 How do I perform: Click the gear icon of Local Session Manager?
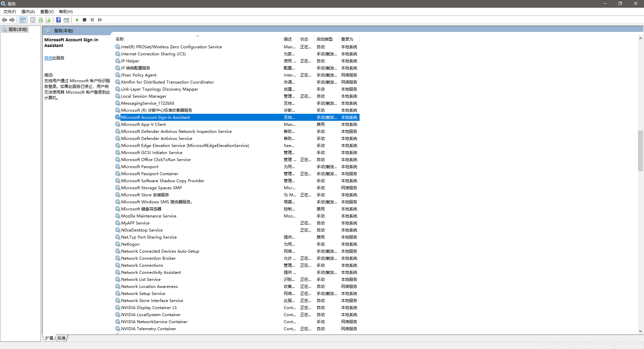click(118, 96)
